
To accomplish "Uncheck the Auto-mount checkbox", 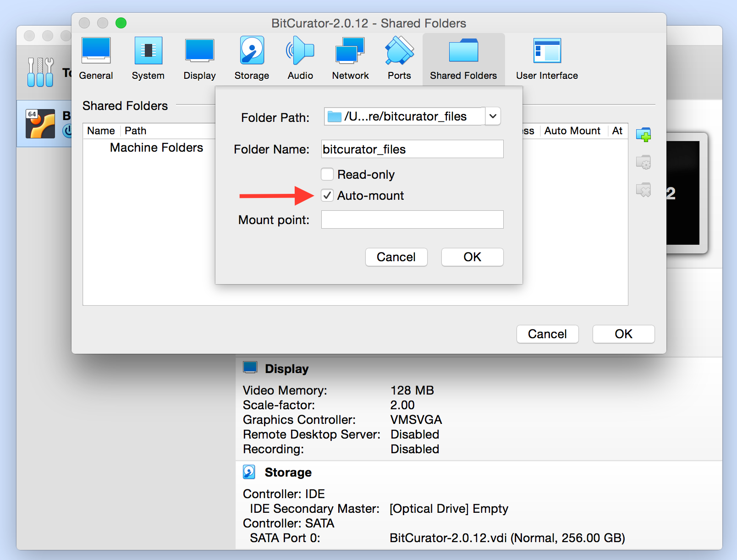I will (327, 196).
